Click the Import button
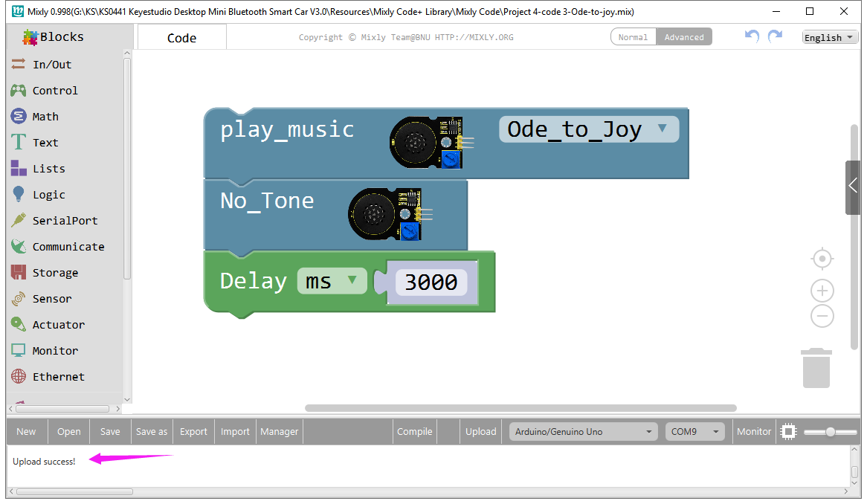 point(235,432)
